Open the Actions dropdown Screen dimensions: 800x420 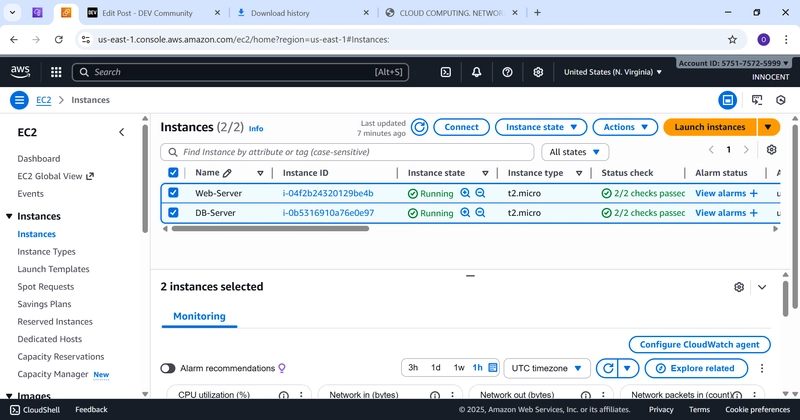tap(626, 127)
